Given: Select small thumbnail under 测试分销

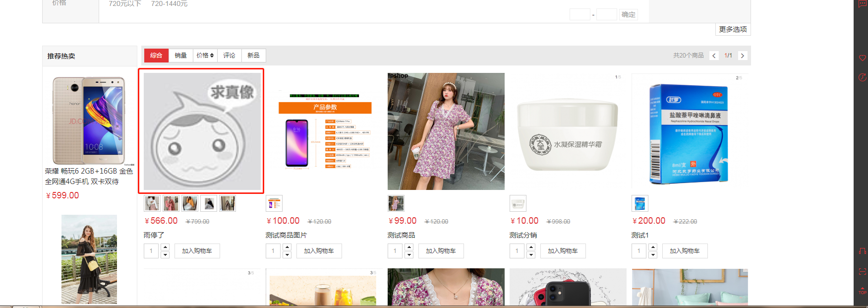Looking at the screenshot, I should point(518,203).
